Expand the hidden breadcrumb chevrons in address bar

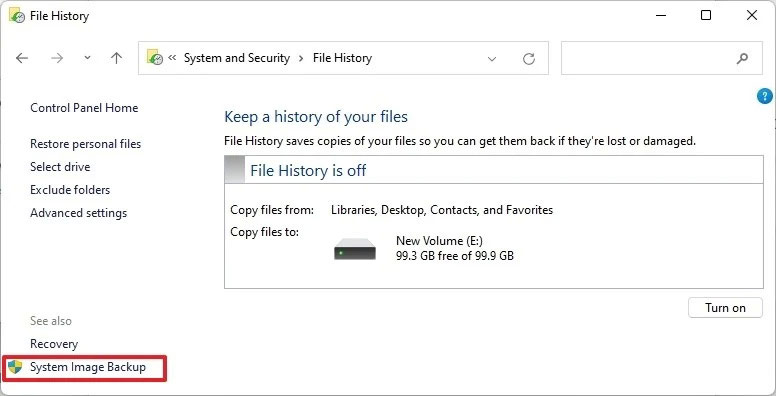pyautogui.click(x=172, y=58)
